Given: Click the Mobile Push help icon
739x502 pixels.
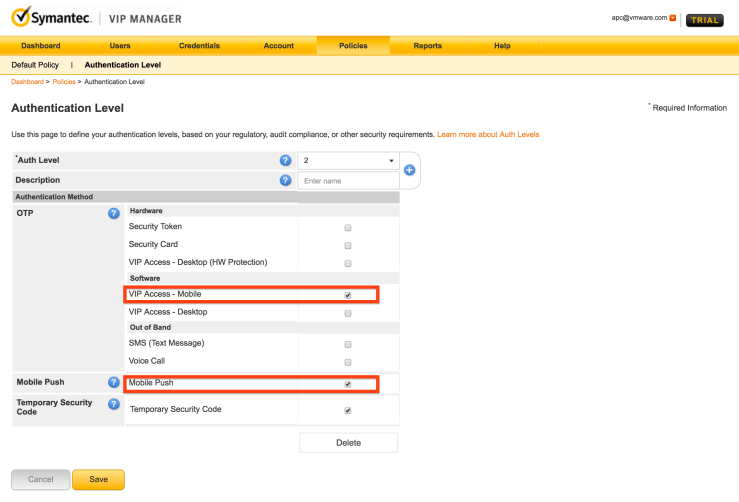Looking at the screenshot, I should point(114,383).
